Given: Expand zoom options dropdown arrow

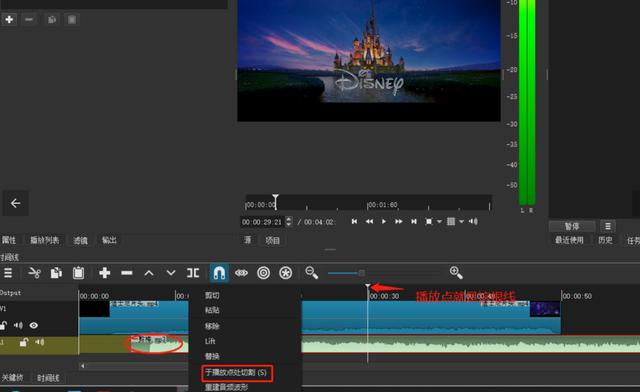Looking at the screenshot, I should [x=440, y=222].
